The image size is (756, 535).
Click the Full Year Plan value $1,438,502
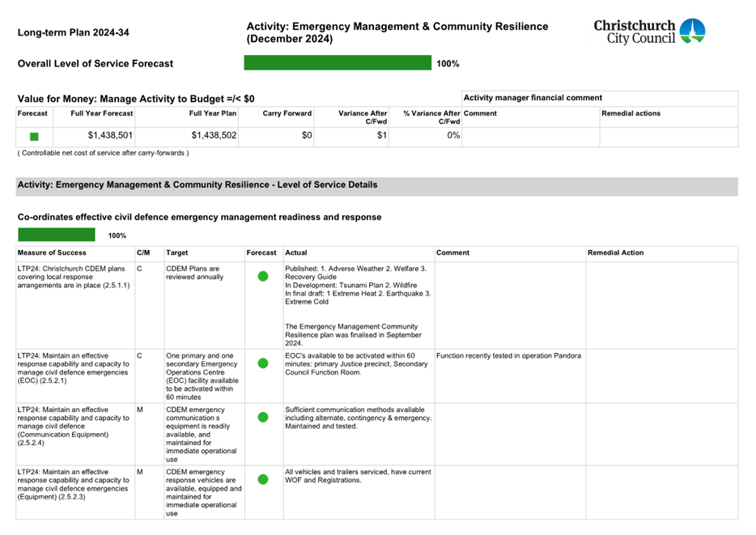214,136
